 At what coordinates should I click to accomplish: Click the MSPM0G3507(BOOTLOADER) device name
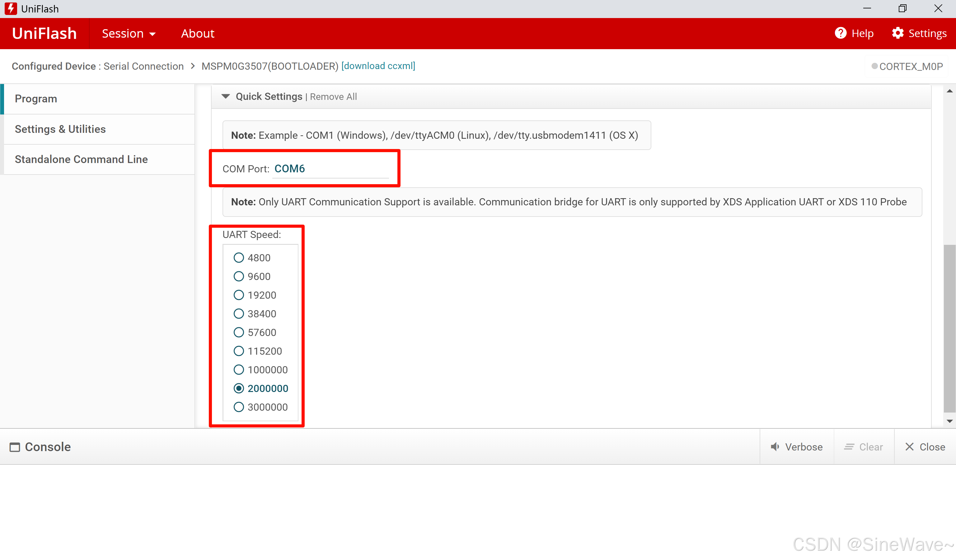(x=270, y=66)
